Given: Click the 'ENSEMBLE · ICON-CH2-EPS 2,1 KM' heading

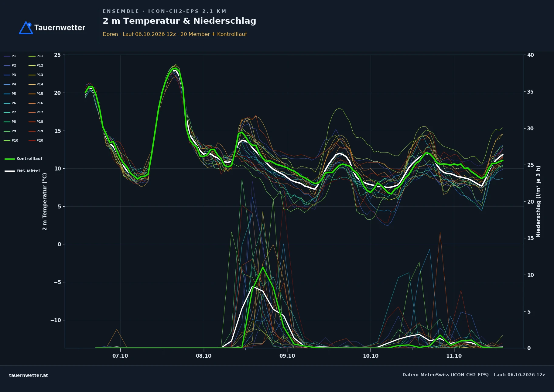Looking at the screenshot, I should tap(164, 11).
